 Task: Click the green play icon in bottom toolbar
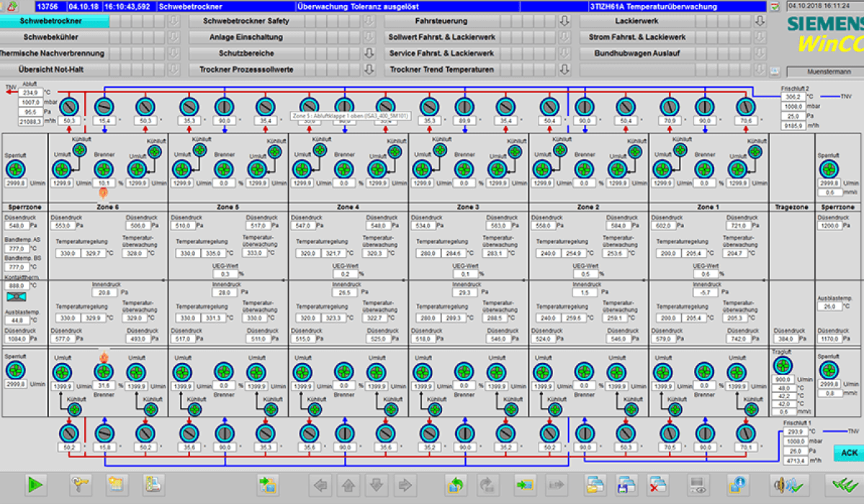coord(35,485)
